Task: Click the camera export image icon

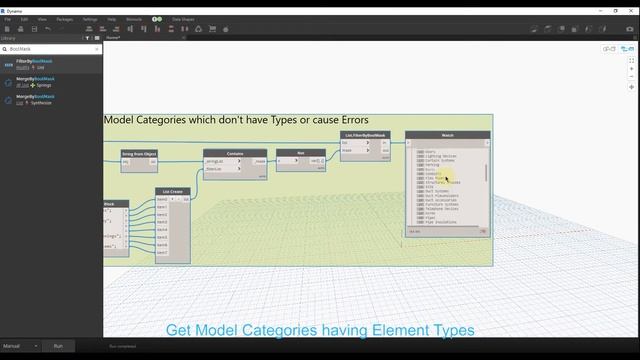Action: tap(629, 29)
